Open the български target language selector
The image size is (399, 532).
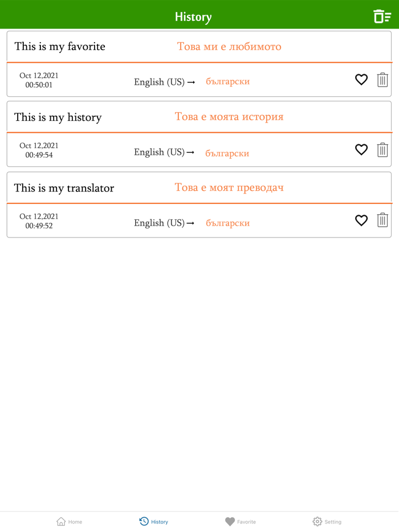pyautogui.click(x=227, y=81)
